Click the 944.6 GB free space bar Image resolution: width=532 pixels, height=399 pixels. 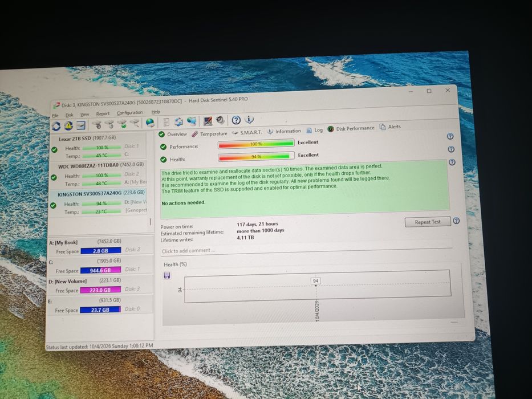100,270
